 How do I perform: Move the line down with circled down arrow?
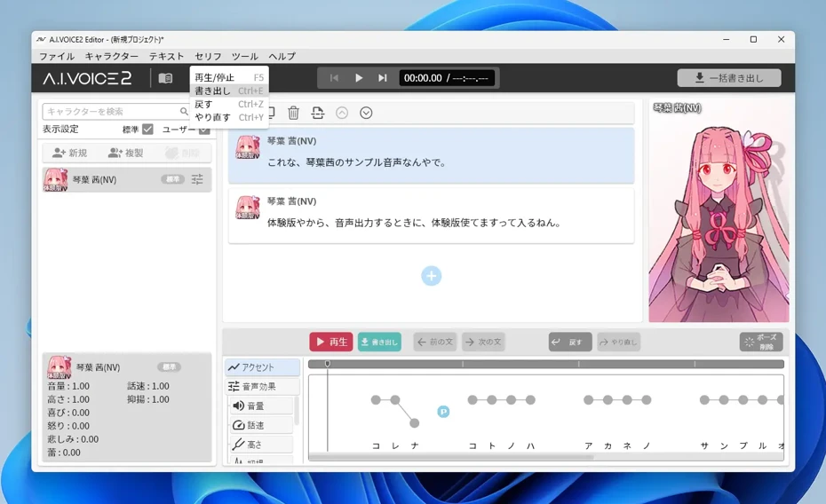pyautogui.click(x=366, y=113)
